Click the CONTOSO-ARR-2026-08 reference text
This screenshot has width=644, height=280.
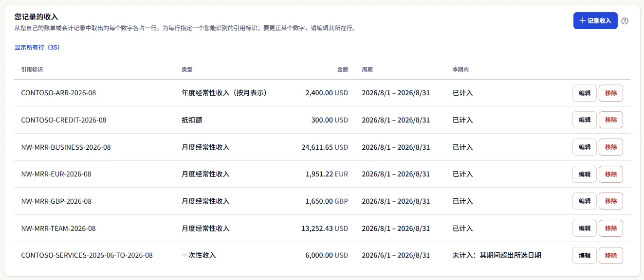pyautogui.click(x=59, y=93)
